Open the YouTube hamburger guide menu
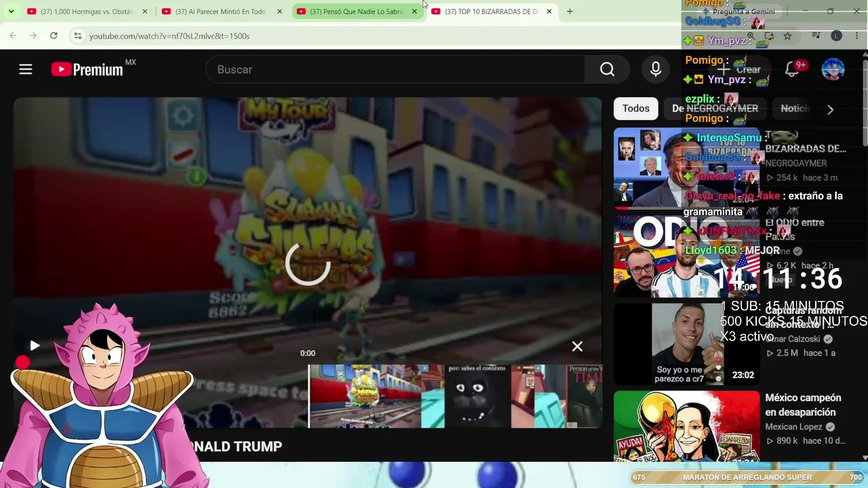 [x=26, y=69]
